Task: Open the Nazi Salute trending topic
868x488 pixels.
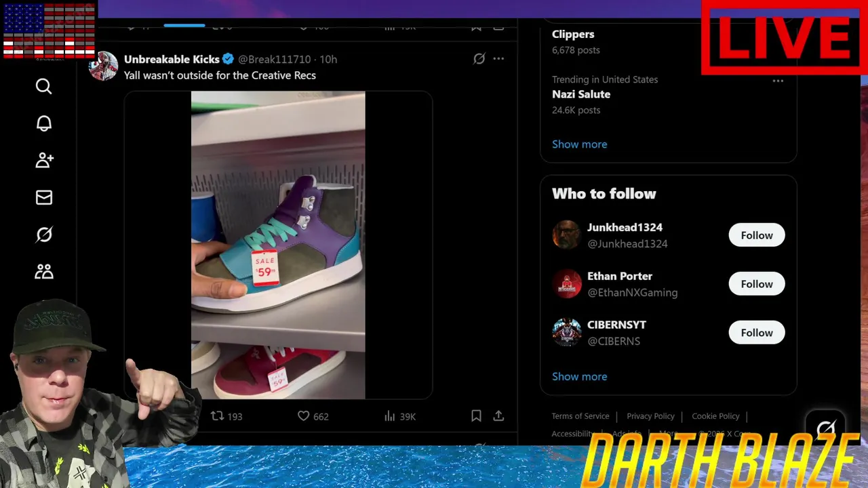Action: coord(581,94)
